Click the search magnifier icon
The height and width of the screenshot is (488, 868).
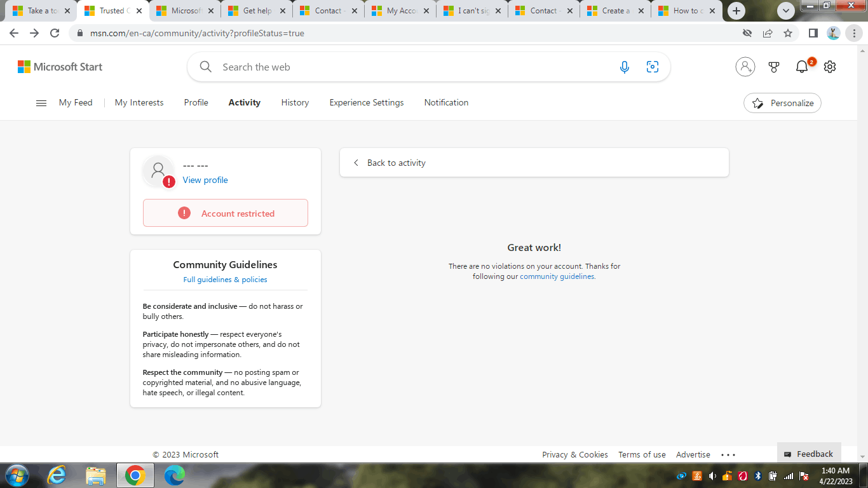click(205, 67)
